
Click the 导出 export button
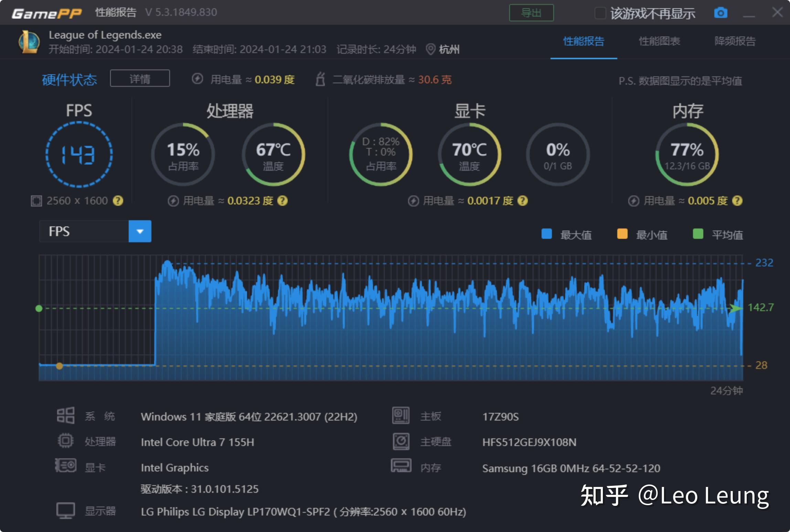531,13
